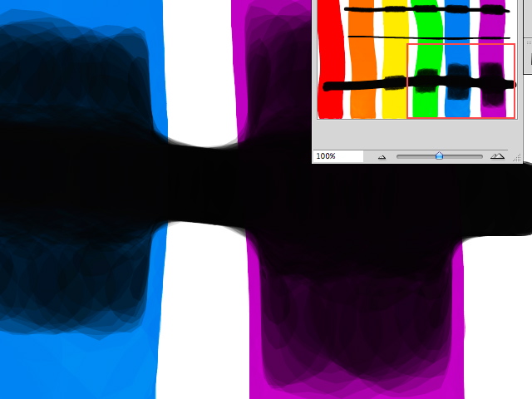Click the 100% zoom percentage field
The width and height of the screenshot is (532, 399).
click(x=337, y=156)
